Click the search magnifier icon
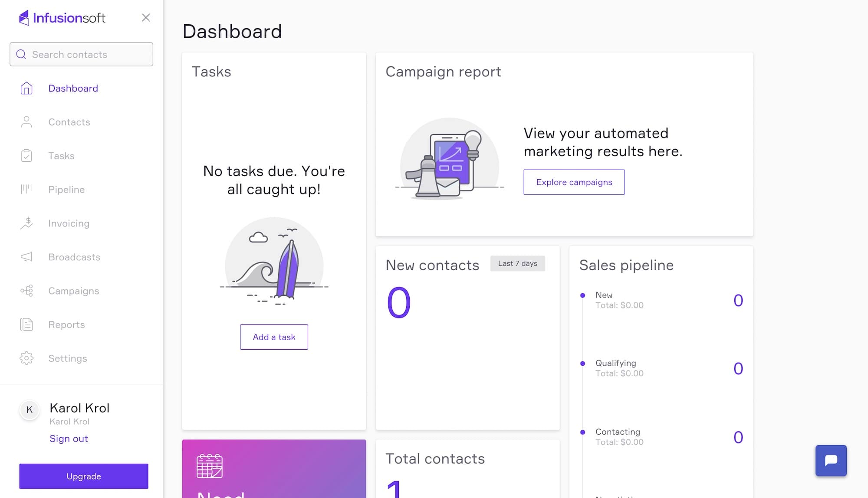This screenshot has height=498, width=868. tap(21, 54)
